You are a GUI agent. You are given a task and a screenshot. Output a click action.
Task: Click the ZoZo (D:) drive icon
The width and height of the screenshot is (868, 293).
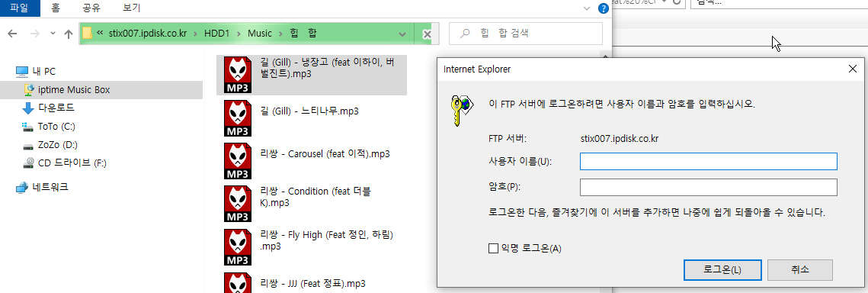28,146
